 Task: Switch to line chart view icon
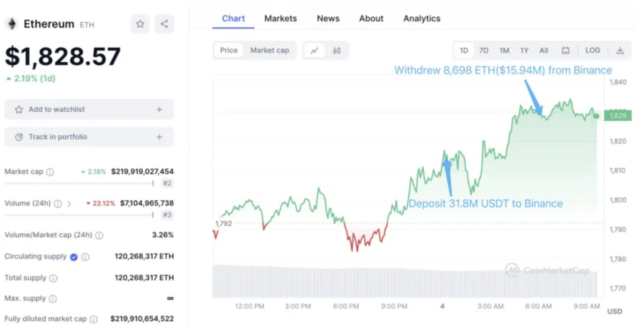314,50
